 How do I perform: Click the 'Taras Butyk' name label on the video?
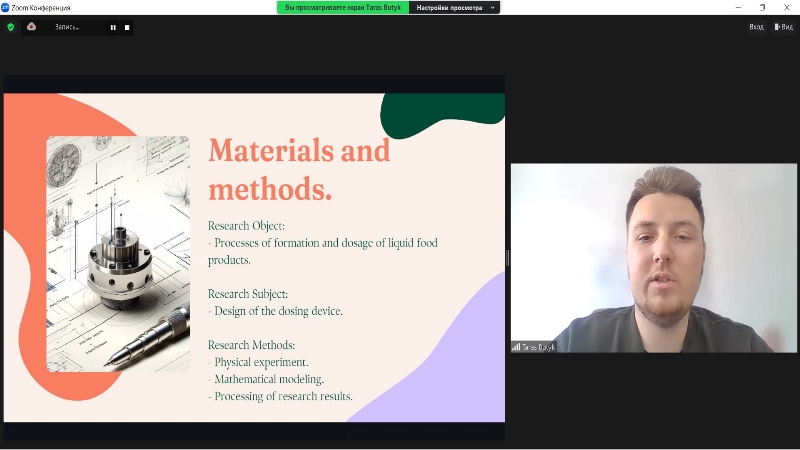tap(538, 347)
